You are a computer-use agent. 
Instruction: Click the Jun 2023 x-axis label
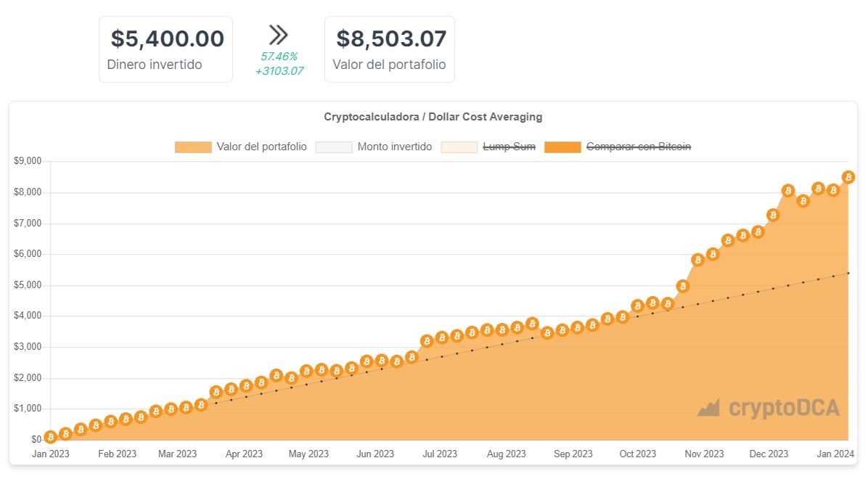pos(374,454)
